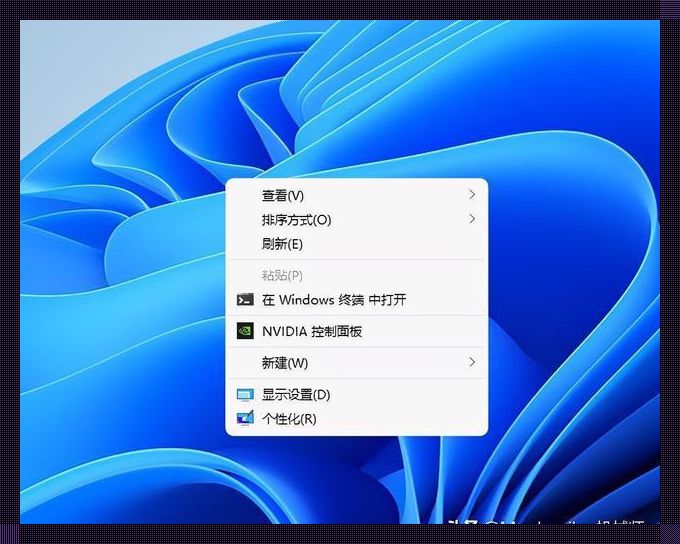
Task: Open the 新建(W) new item submenu
Action: pos(356,363)
